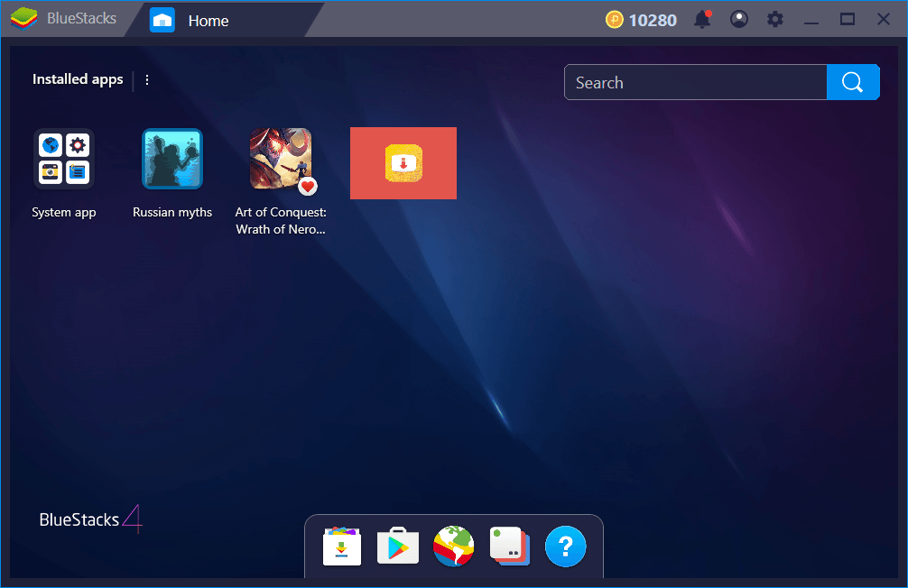Focus the Search input field

point(696,82)
